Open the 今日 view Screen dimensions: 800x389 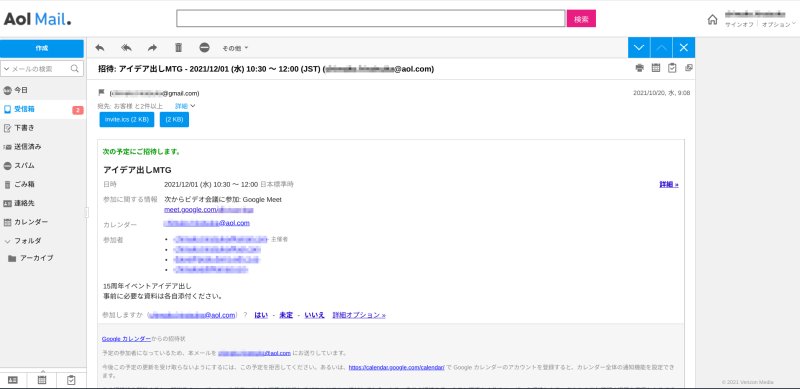coord(20,90)
